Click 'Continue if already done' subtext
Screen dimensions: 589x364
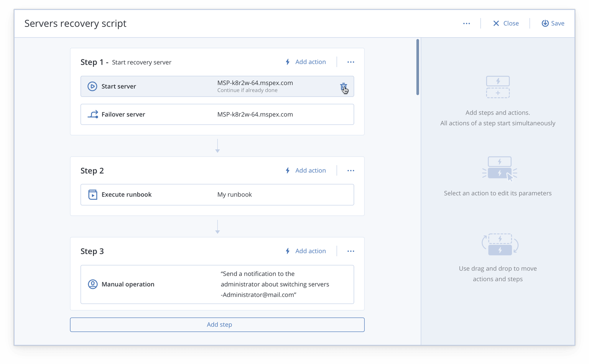247,90
